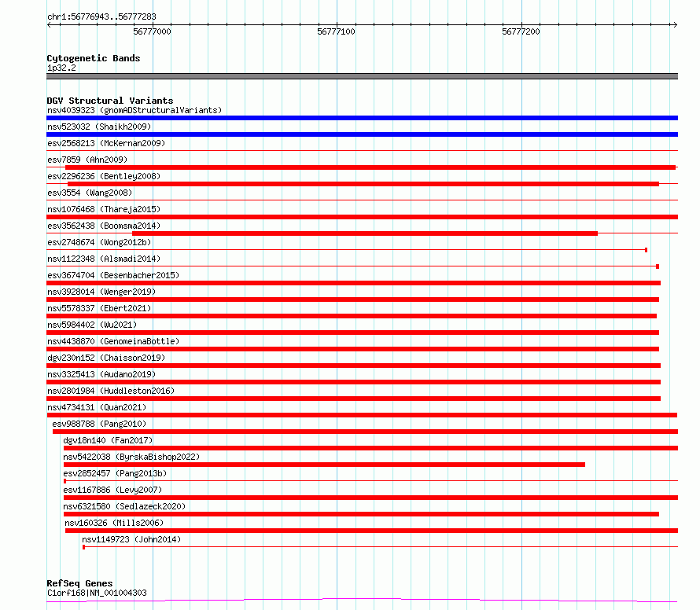Select the dgv230n152 (Chaisson2019) label
700x610 pixels.
coord(106,358)
